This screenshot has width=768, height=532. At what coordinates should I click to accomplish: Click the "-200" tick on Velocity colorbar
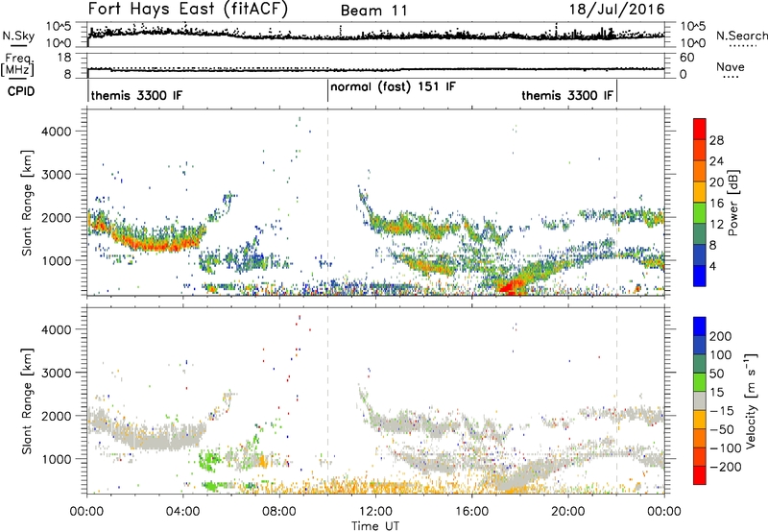click(x=726, y=467)
